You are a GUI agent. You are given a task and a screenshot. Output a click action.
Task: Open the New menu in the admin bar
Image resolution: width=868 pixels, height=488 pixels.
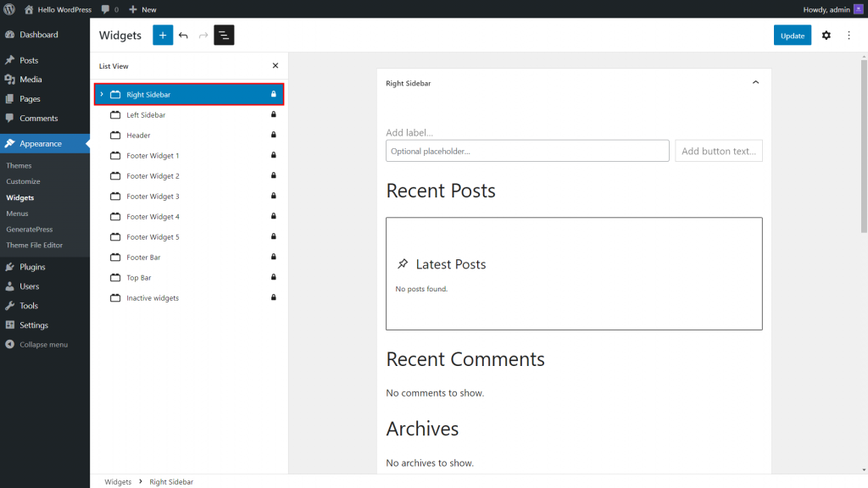tap(142, 9)
